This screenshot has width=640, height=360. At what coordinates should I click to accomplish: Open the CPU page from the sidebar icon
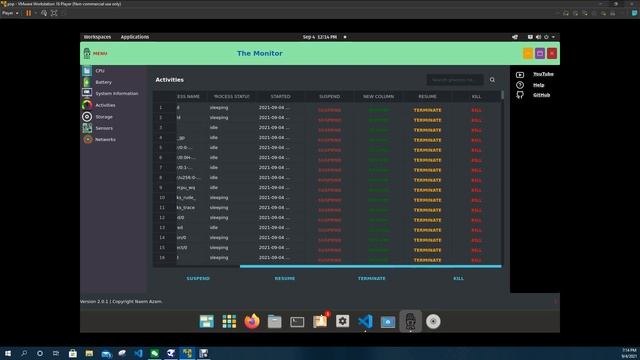pos(87,71)
